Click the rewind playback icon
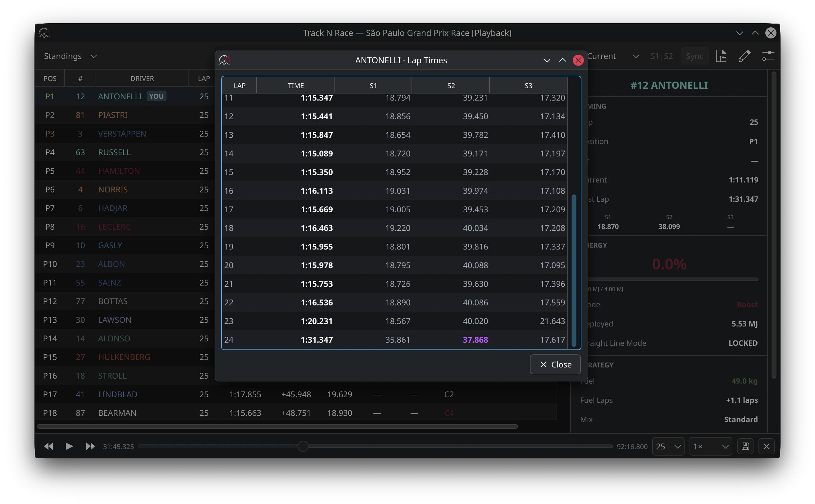 tap(49, 446)
